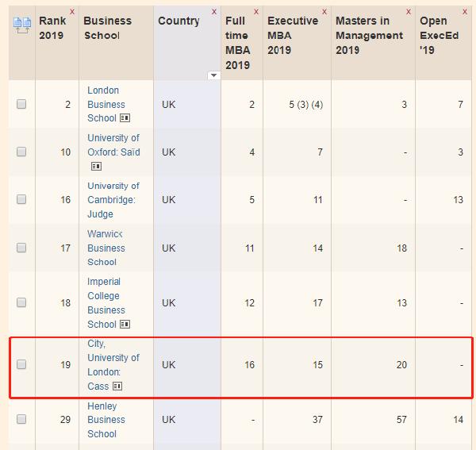
Task: Remove the Rank 2019 column with its X
Action: pos(72,12)
